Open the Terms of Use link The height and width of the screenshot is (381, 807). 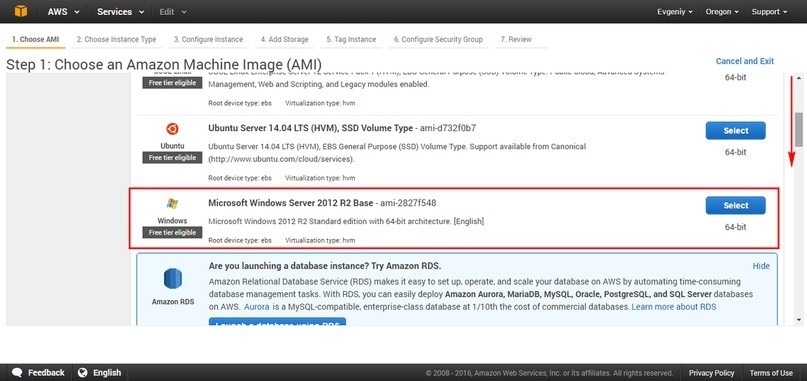click(771, 373)
